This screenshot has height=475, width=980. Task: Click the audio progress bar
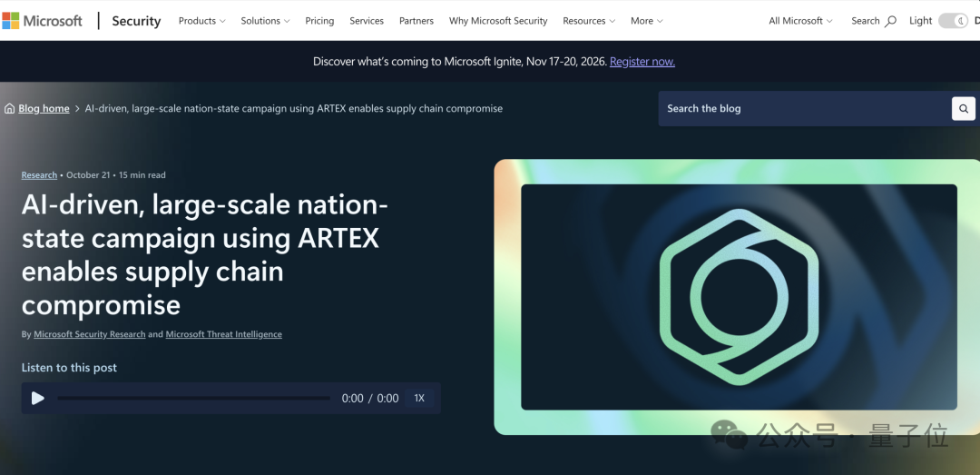194,398
